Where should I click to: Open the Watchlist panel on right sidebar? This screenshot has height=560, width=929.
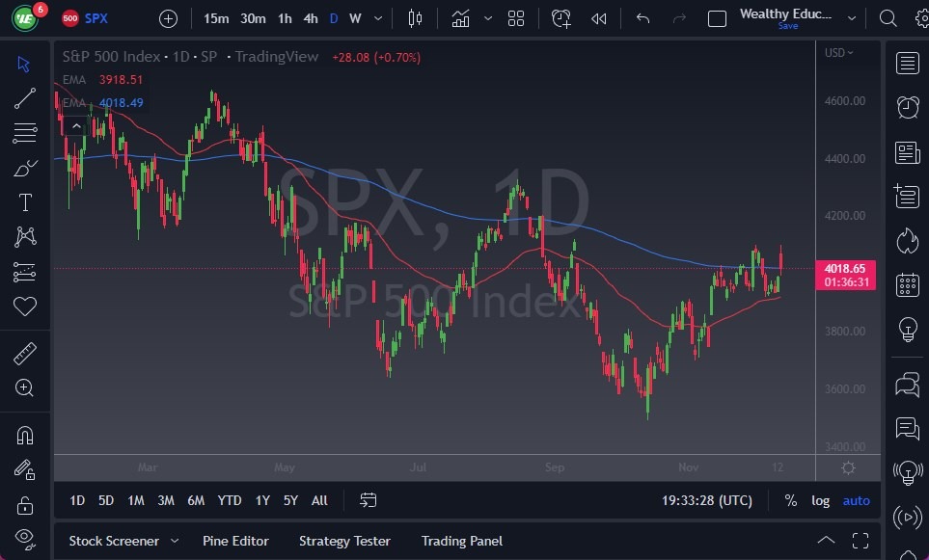click(907, 63)
